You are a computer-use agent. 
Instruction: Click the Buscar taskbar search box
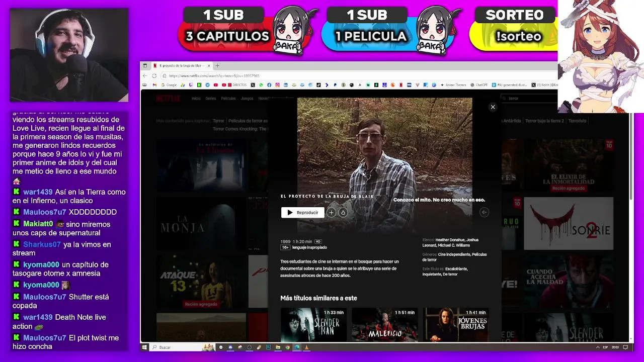click(182, 347)
